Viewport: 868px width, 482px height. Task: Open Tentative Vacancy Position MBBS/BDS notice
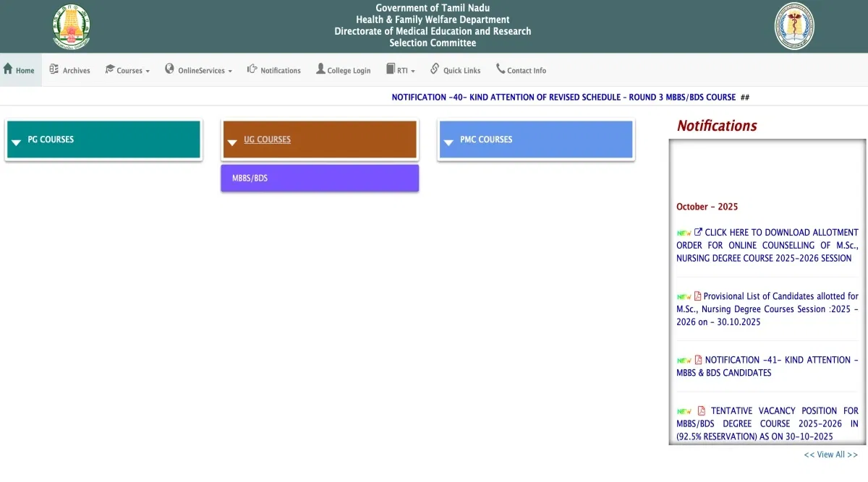point(767,423)
